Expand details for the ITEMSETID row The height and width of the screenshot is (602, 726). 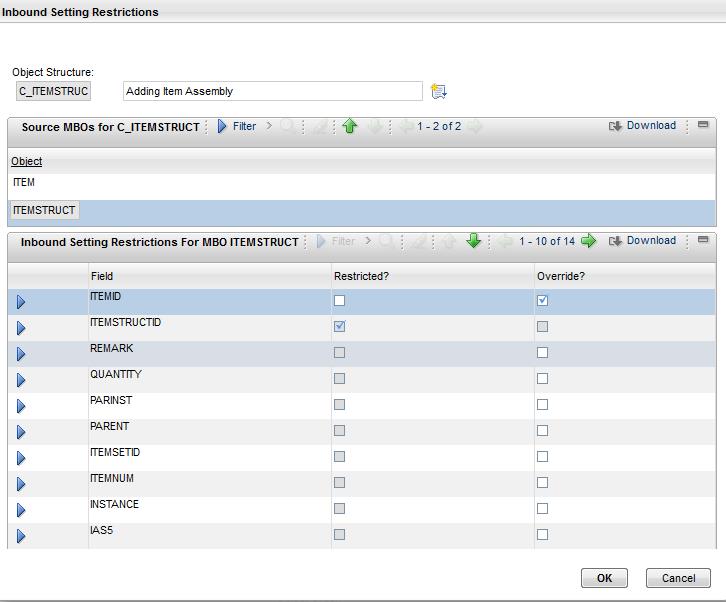tap(21, 458)
